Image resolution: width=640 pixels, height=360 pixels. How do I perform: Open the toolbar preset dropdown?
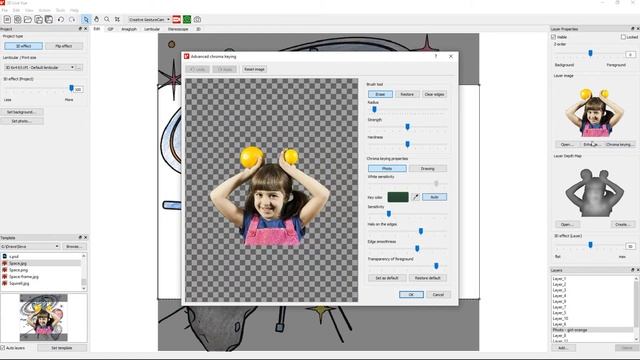(x=149, y=19)
